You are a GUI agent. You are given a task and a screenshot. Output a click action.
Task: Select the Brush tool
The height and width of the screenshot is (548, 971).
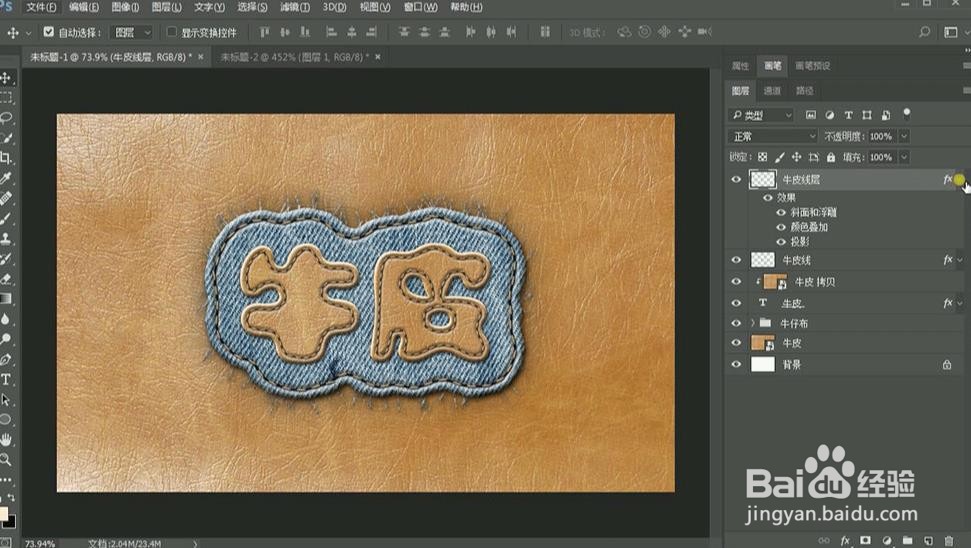[6, 219]
